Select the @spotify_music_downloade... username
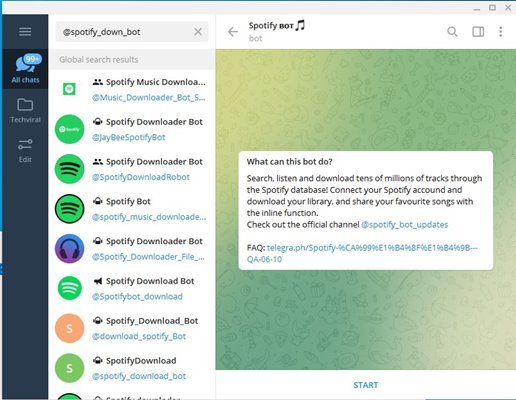 (x=149, y=217)
